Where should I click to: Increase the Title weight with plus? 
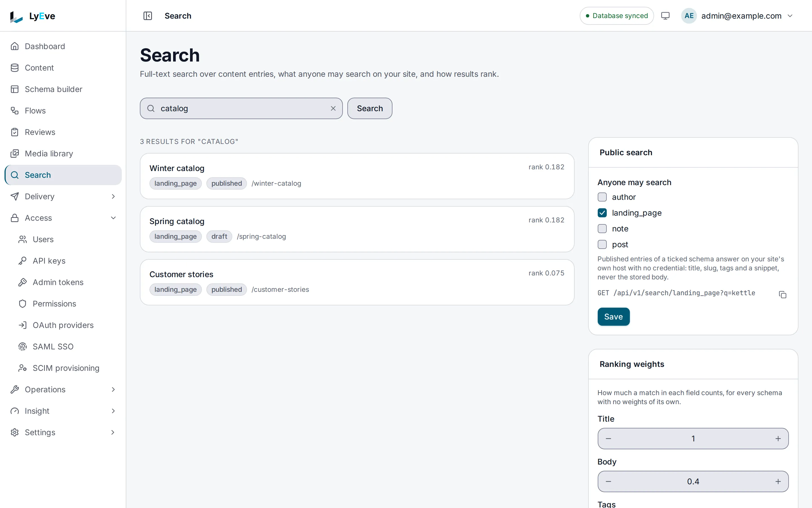pyautogui.click(x=778, y=439)
